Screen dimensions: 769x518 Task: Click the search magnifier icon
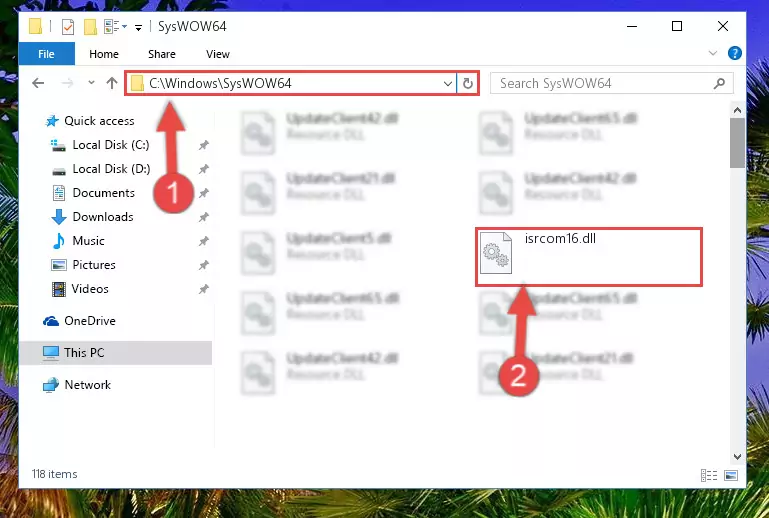(x=719, y=83)
